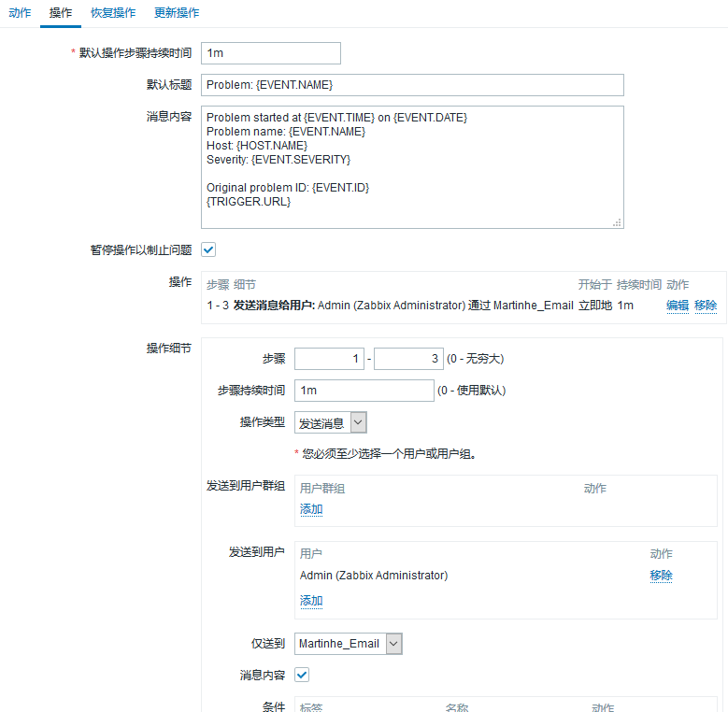Switch to the 动作 tab
This screenshot has height=712, width=728.
[20, 13]
